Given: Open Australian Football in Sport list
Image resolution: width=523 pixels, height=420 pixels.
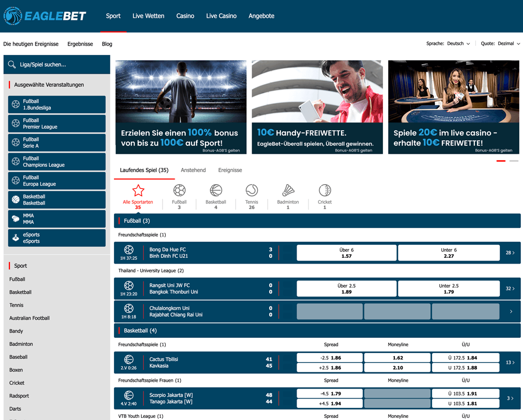Looking at the screenshot, I should point(29,318).
